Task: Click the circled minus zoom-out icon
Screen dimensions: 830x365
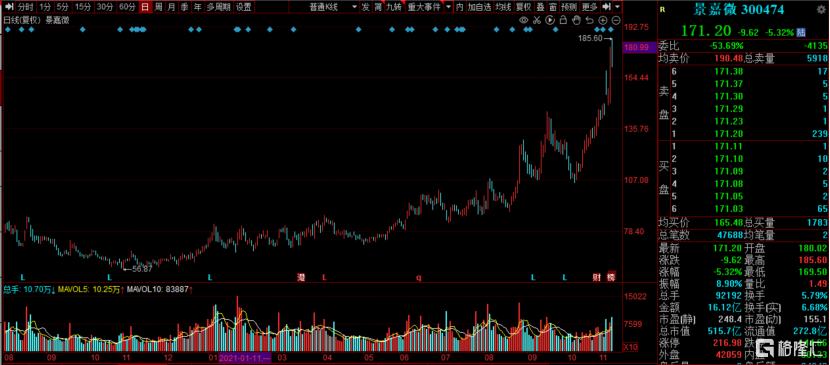Action: [x=615, y=20]
